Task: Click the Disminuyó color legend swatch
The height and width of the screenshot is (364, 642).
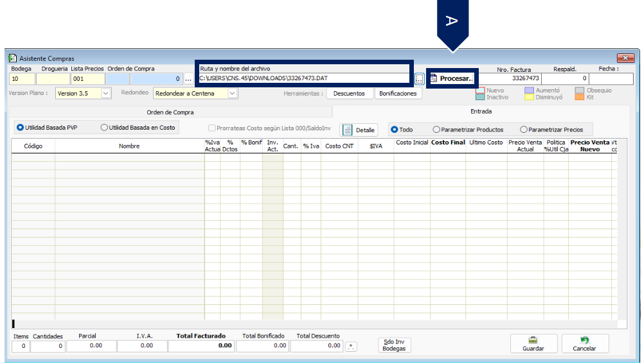Action: pos(530,98)
